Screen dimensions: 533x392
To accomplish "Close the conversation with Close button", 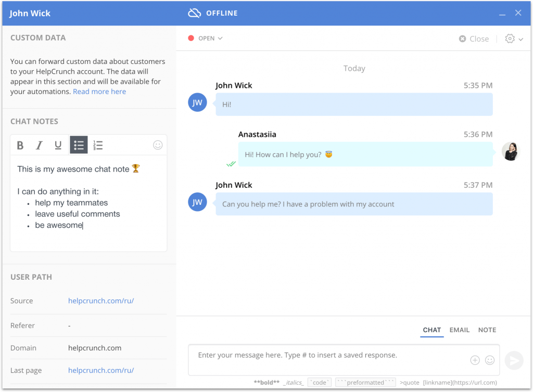I will [x=474, y=39].
